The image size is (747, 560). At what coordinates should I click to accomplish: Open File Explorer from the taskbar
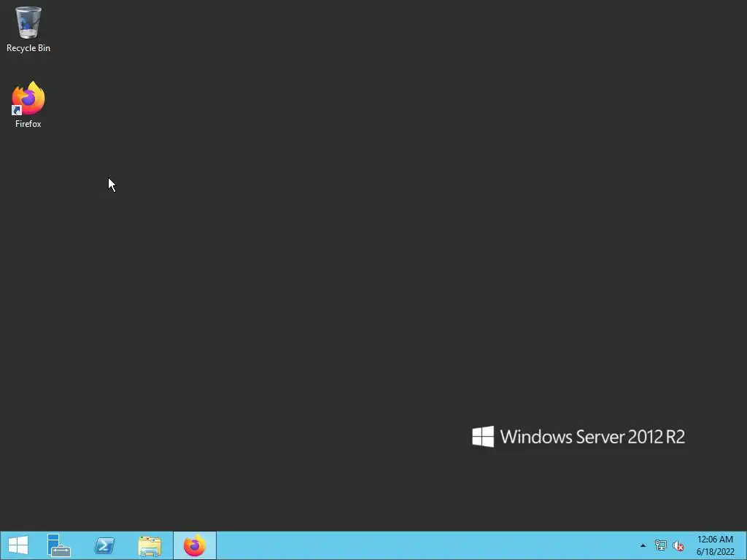pos(150,545)
